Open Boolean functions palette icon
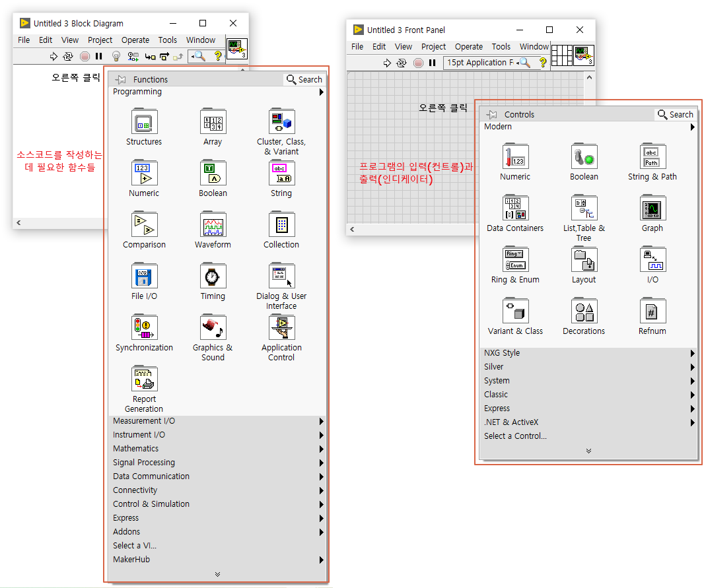This screenshot has height=588, width=704. pyautogui.click(x=213, y=173)
